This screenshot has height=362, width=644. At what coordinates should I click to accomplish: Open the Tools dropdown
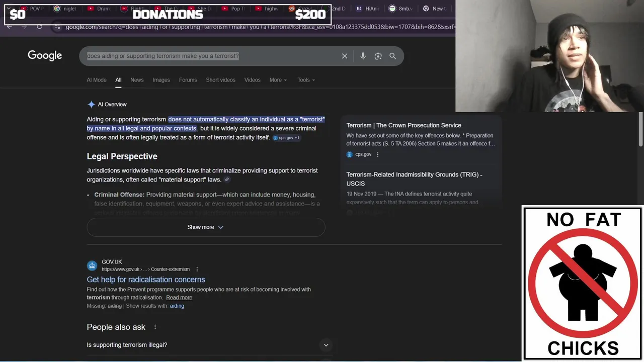pyautogui.click(x=306, y=80)
